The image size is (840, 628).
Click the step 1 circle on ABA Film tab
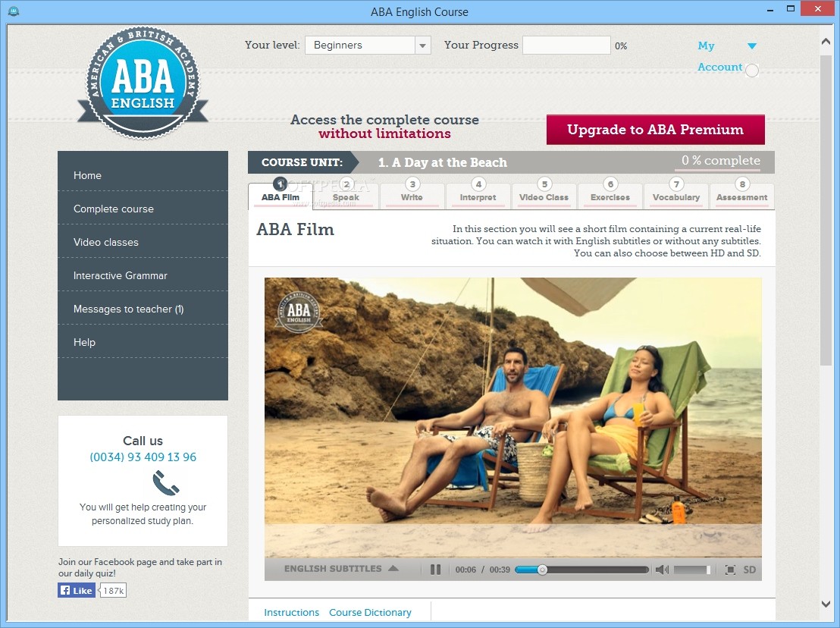point(281,184)
